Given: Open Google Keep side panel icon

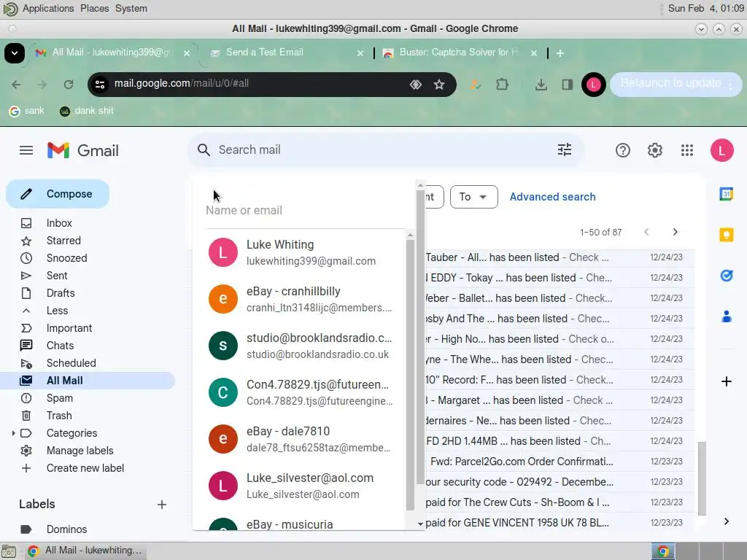Looking at the screenshot, I should [x=726, y=235].
